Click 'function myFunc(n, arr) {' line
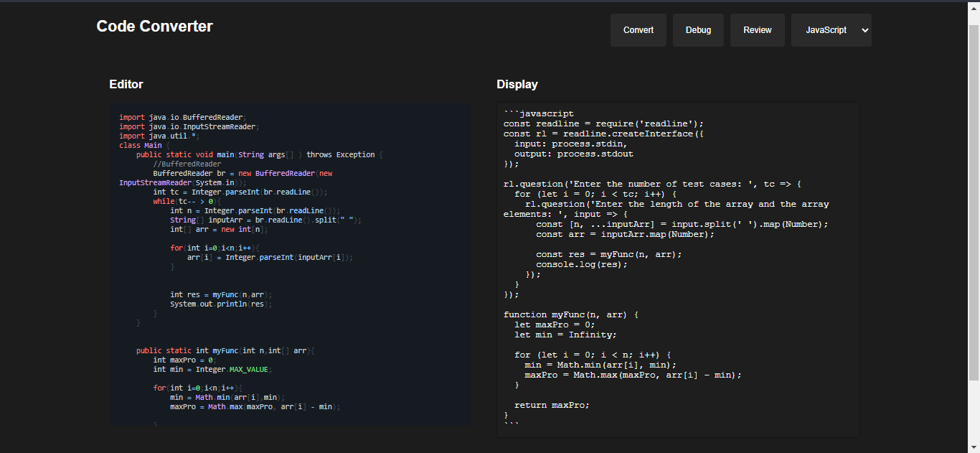980x453 pixels. 571,314
